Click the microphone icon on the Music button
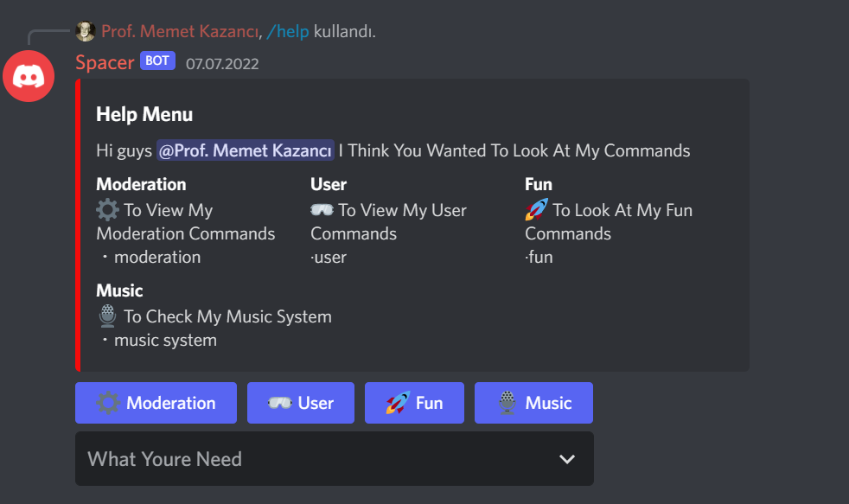The image size is (849, 504). [509, 402]
